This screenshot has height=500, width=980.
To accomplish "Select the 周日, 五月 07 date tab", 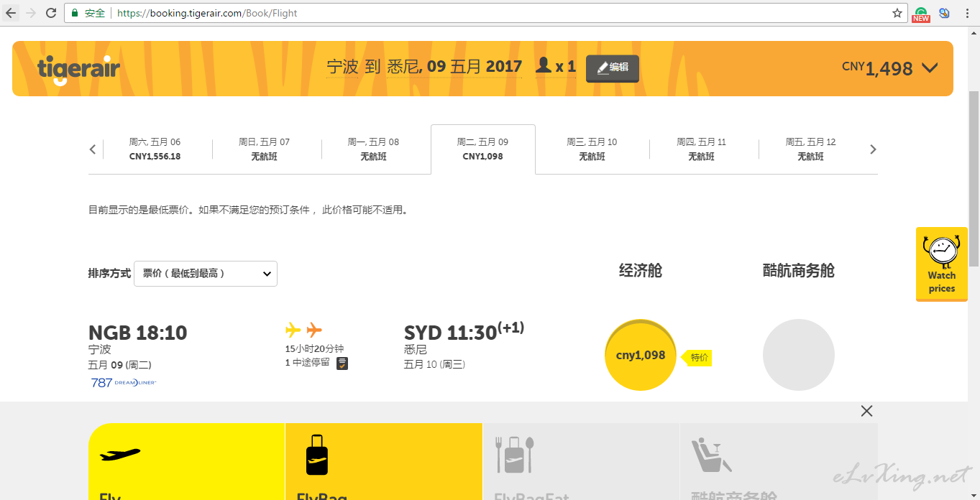I will pyautogui.click(x=264, y=149).
